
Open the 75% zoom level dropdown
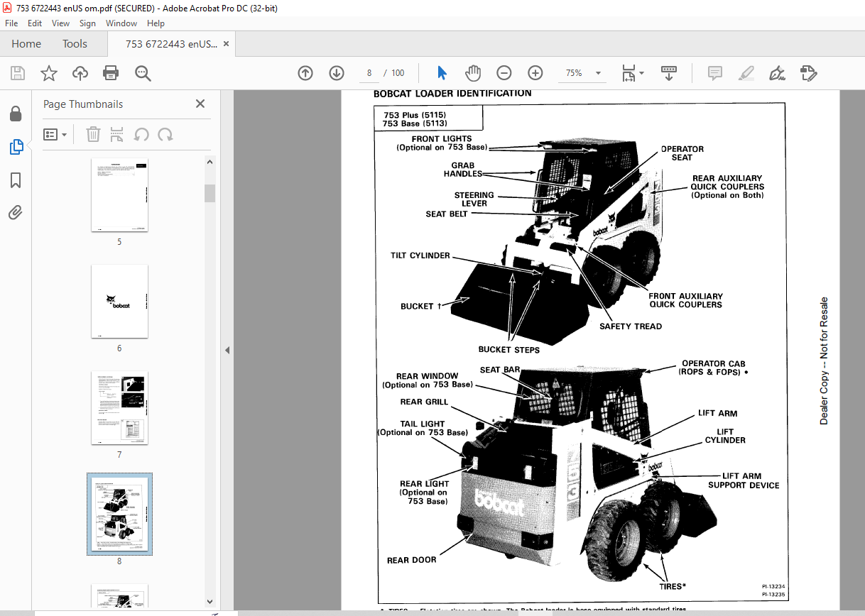(x=598, y=73)
